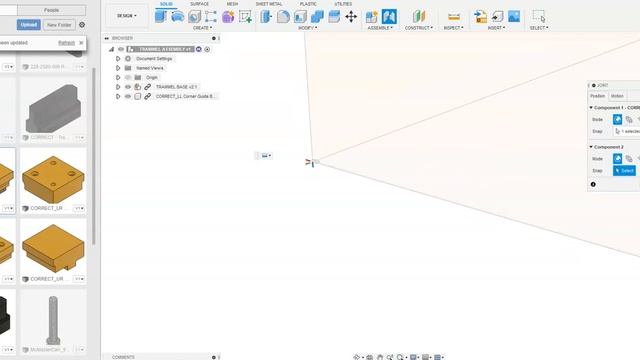Expand Document Settings node

coord(118,59)
